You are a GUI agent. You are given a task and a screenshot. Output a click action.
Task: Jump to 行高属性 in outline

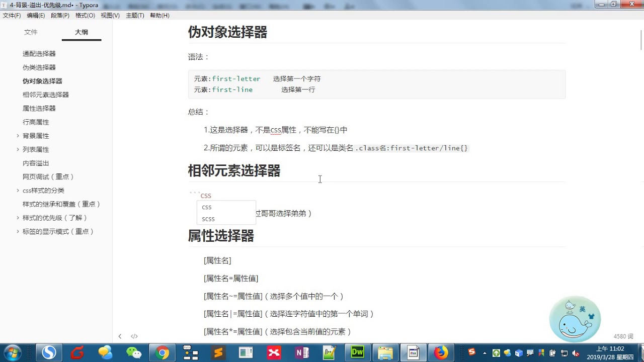tap(36, 122)
